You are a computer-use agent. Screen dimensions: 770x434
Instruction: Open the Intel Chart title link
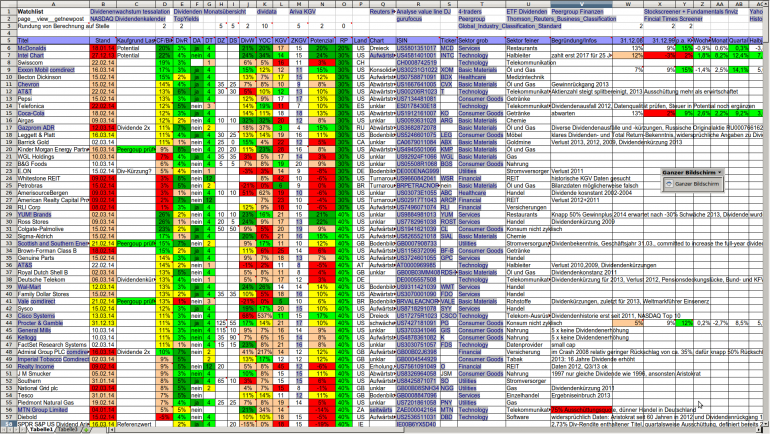30,55
